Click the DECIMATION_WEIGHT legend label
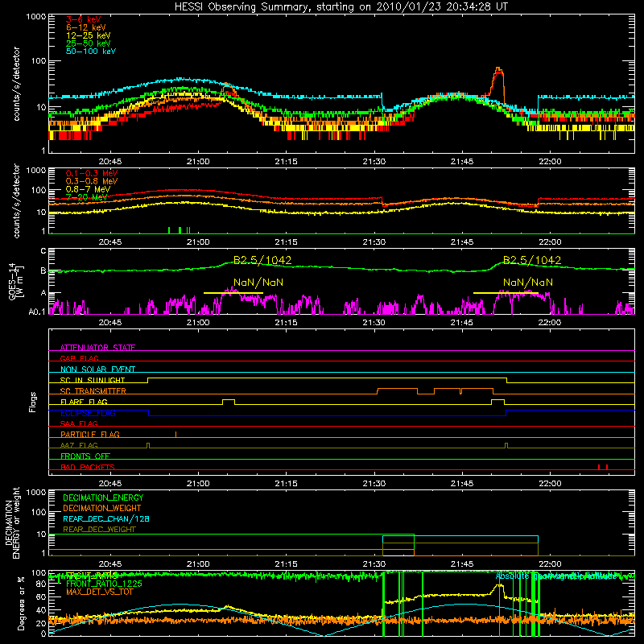This screenshot has height=644, width=644. pos(102,508)
